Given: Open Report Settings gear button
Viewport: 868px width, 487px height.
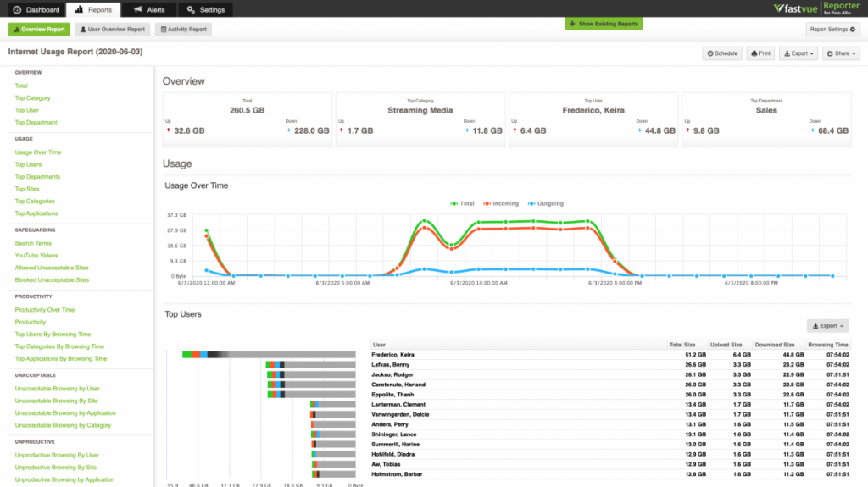Looking at the screenshot, I should tap(832, 30).
